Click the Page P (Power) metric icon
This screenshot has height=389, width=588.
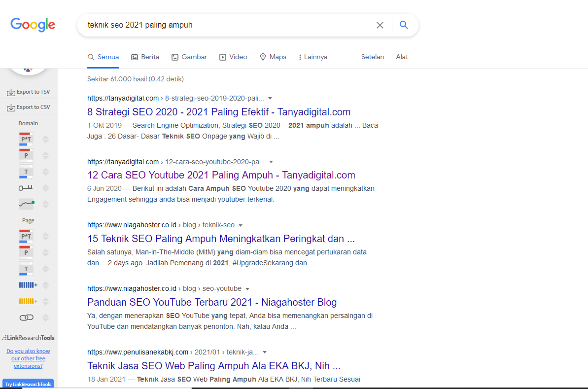point(26,252)
